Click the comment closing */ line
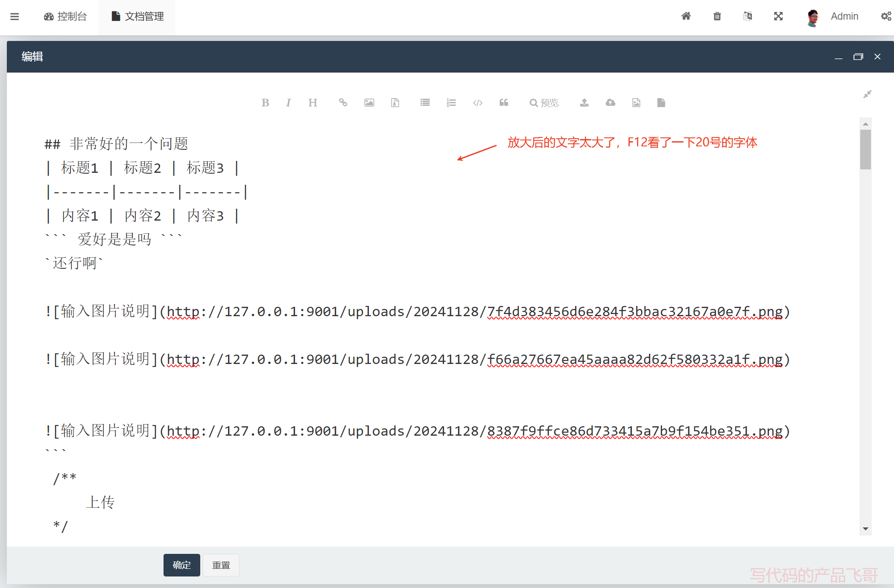 pos(61,526)
